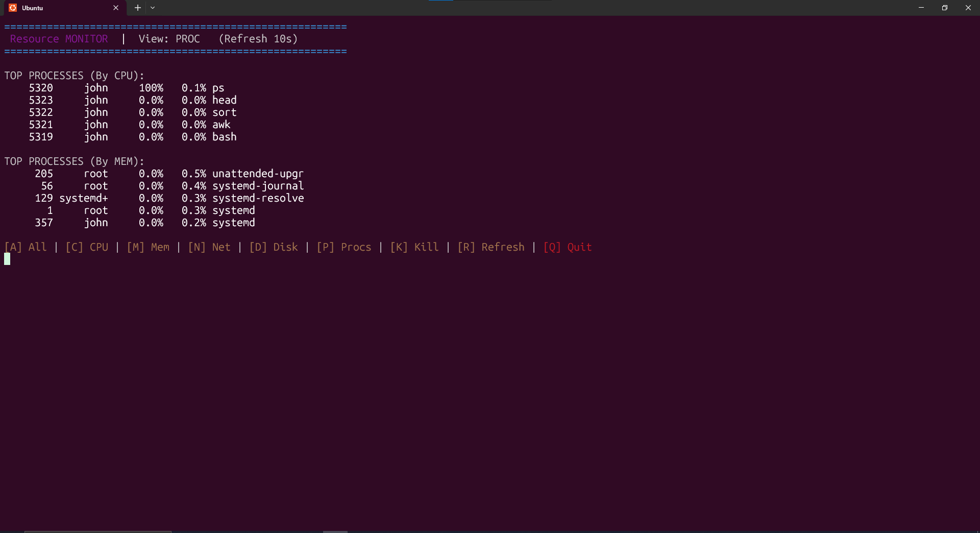The image size is (980, 533).
Task: Click the Refresh 10s status label
Action: point(258,39)
